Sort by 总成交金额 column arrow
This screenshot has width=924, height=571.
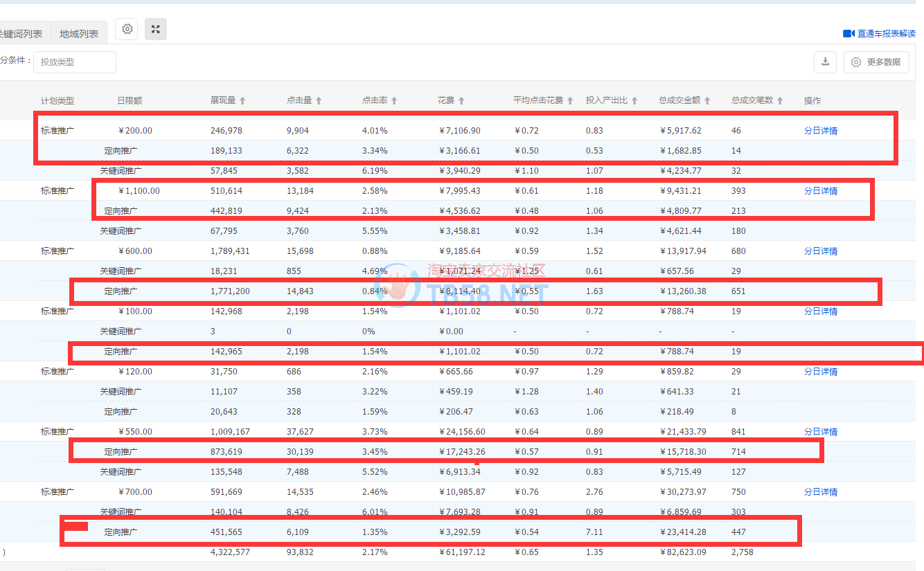707,101
